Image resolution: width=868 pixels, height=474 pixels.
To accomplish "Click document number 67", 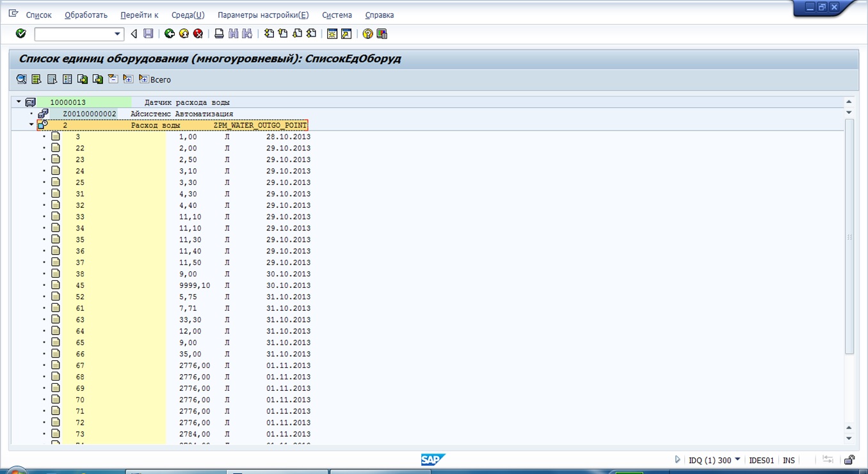I will coord(80,366).
